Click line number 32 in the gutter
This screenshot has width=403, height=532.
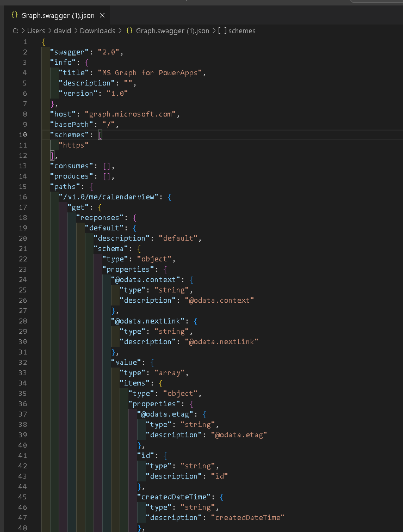coord(23,363)
